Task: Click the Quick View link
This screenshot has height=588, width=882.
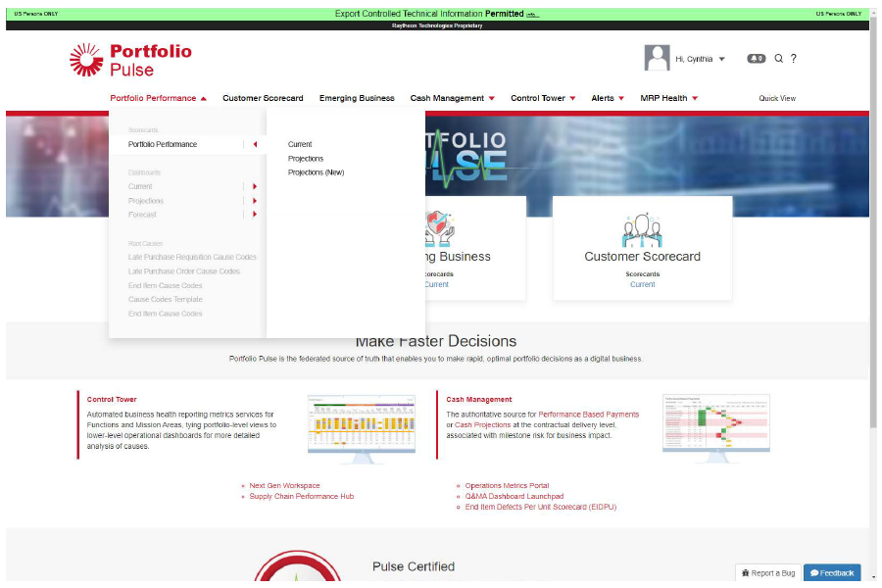Action: [x=777, y=98]
